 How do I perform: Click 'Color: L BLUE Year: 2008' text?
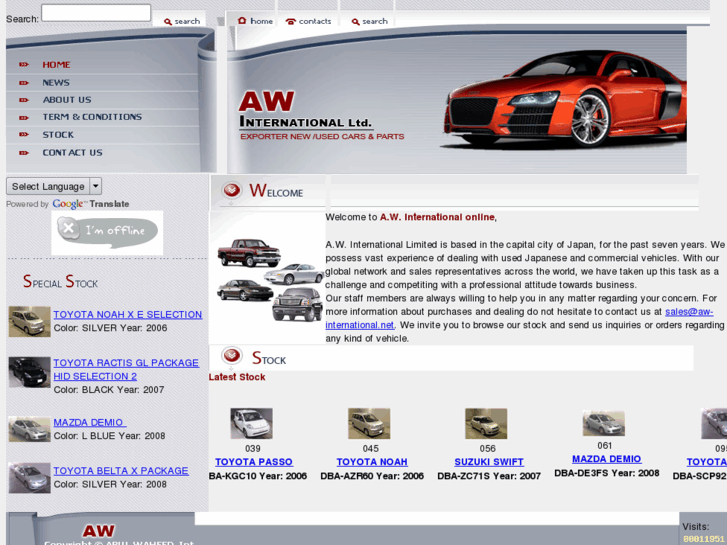point(109,436)
